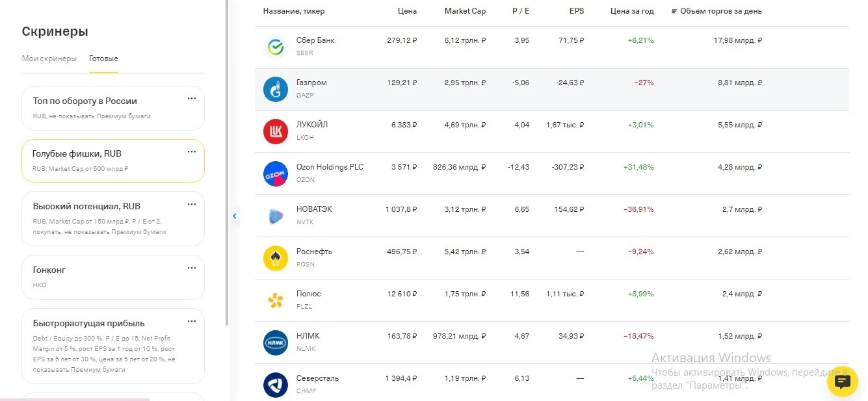Screen dimensions: 868x401
Task: Open the Sber Bank logo icon
Action: point(276,47)
